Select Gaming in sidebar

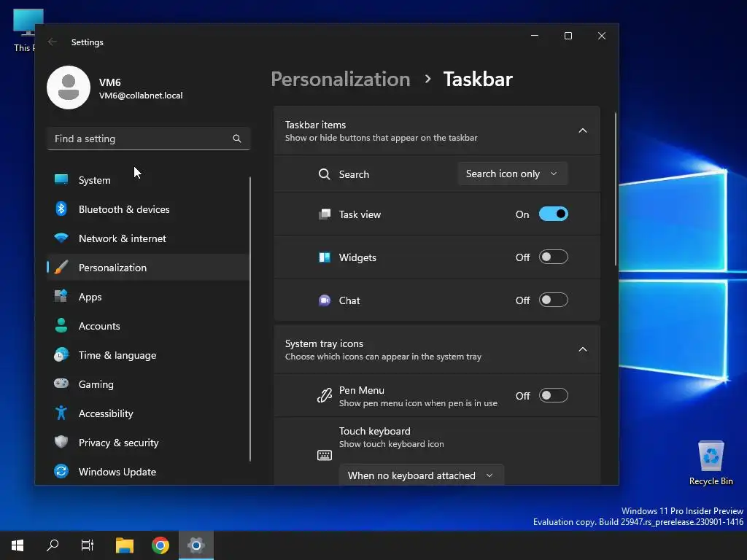[x=147, y=384]
